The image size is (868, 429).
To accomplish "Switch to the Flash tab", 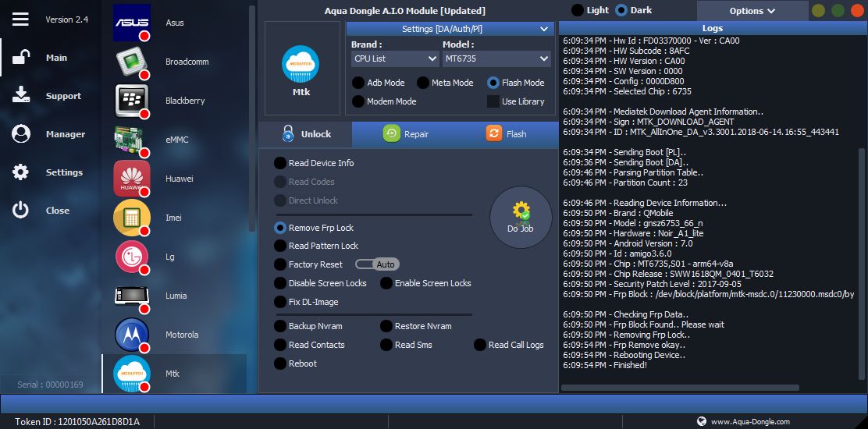I will 507,134.
